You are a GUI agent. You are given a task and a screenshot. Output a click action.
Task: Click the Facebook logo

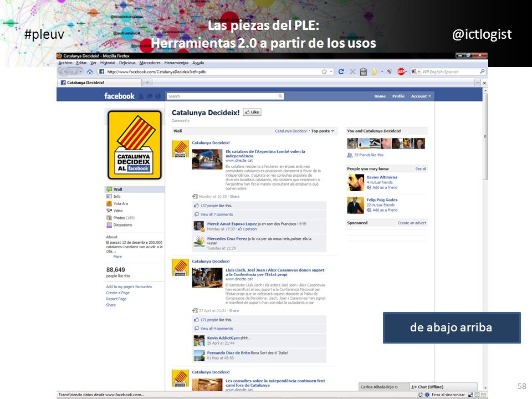pos(119,96)
